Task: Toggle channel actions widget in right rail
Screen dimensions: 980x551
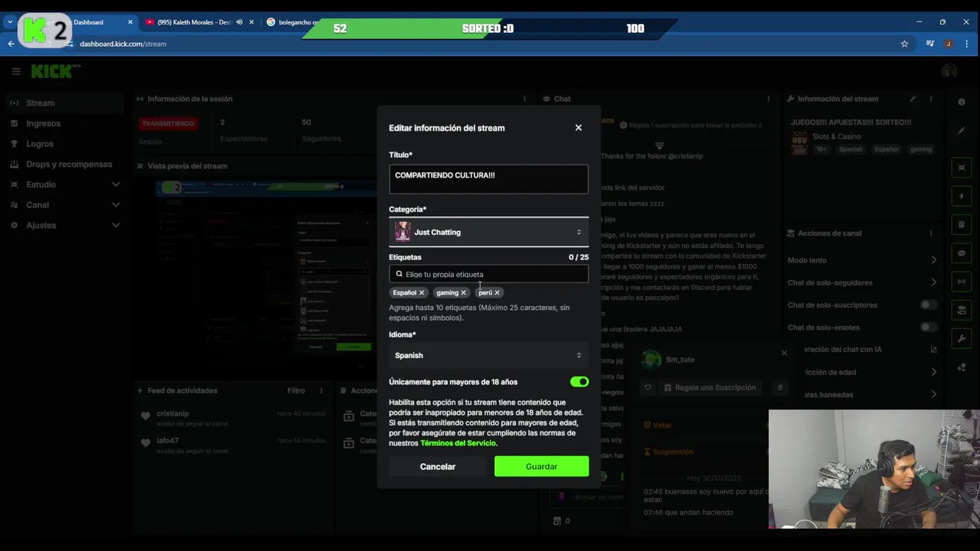Action: [x=962, y=310]
